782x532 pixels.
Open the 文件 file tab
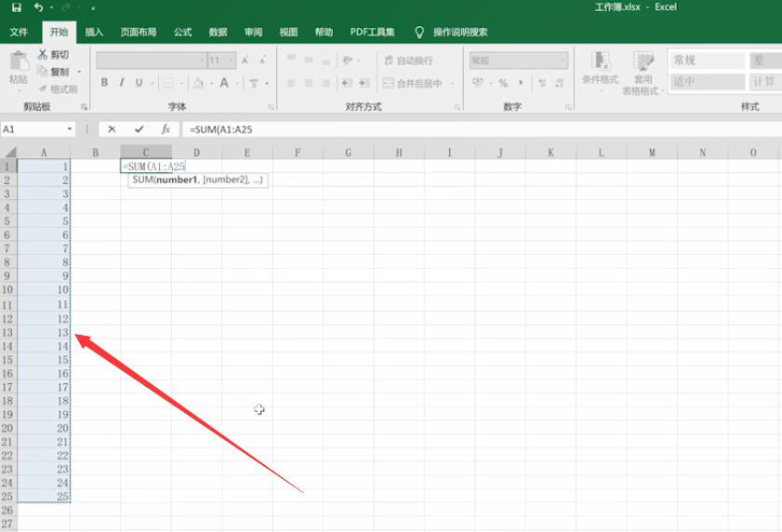coord(19,33)
